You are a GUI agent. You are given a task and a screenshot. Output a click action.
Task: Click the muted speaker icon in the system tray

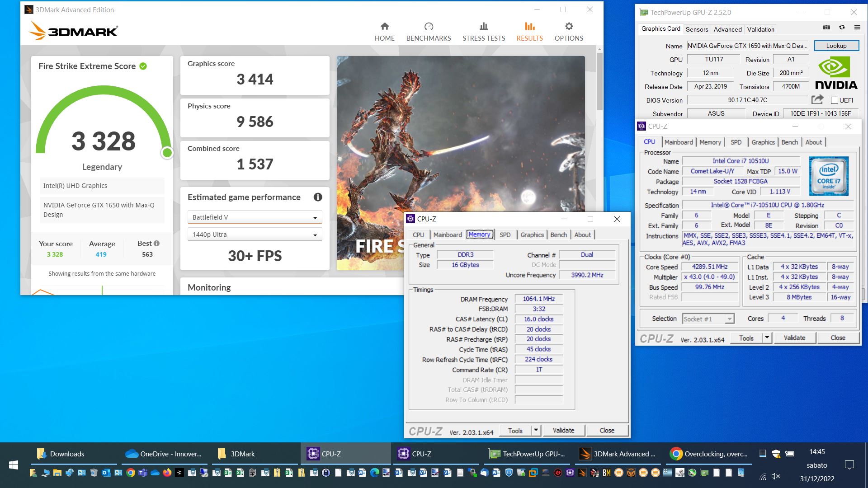[x=776, y=476]
